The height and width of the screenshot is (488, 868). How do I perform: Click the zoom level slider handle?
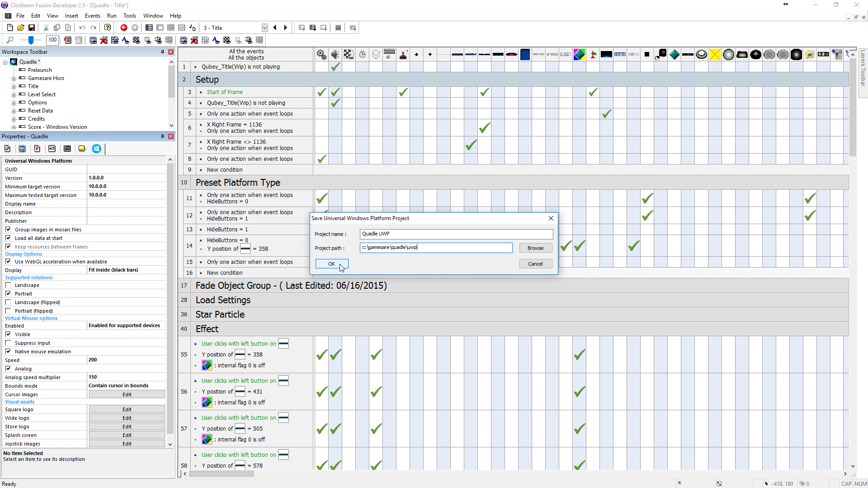pyautogui.click(x=30, y=40)
